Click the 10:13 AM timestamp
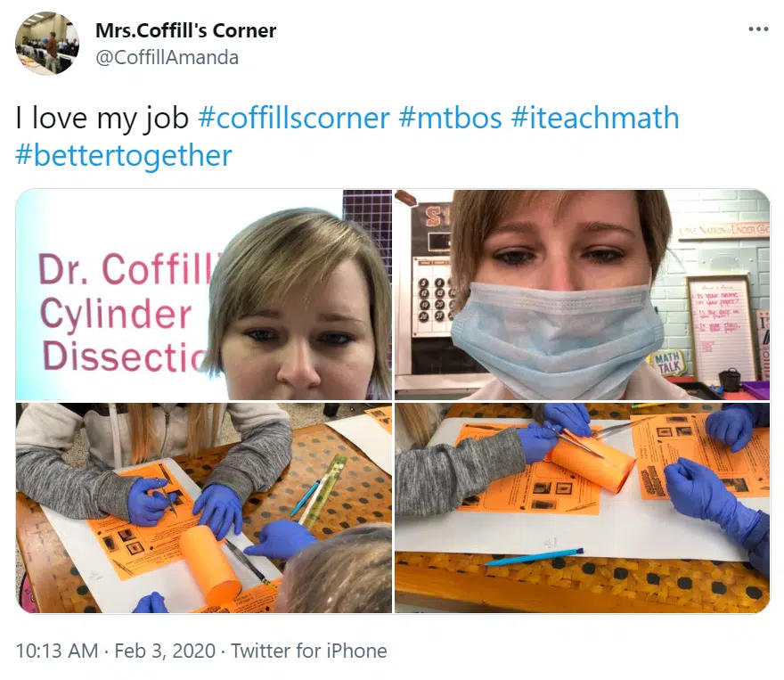The height and width of the screenshot is (680, 784). pos(57,651)
